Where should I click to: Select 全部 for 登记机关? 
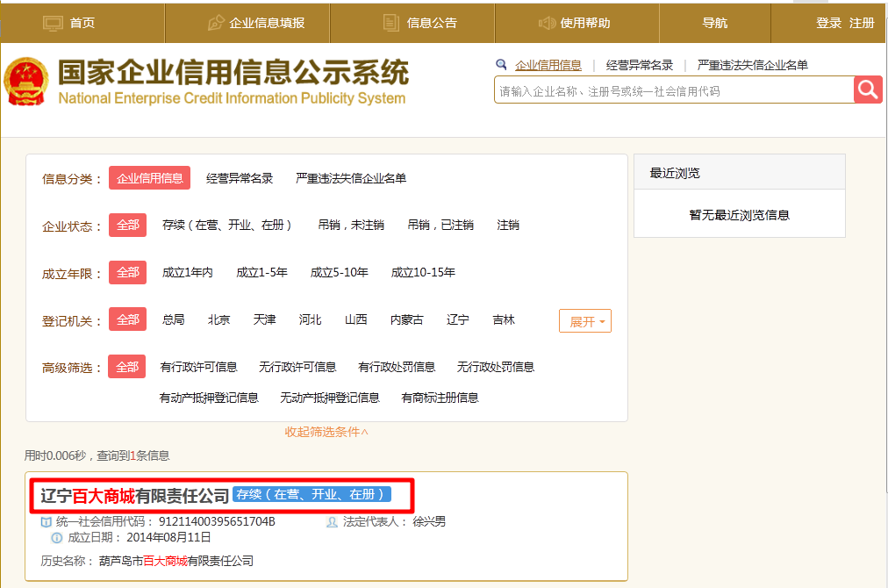pos(128,319)
